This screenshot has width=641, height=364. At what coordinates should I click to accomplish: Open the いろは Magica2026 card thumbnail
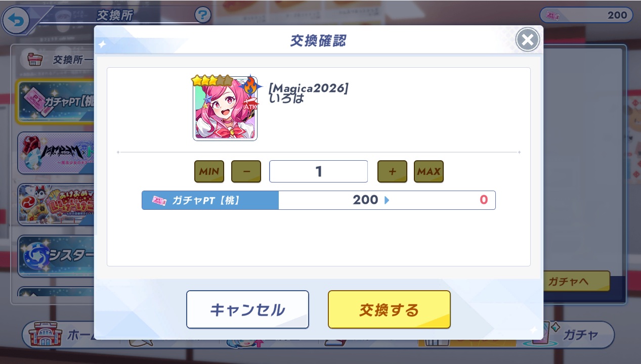pyautogui.click(x=225, y=108)
